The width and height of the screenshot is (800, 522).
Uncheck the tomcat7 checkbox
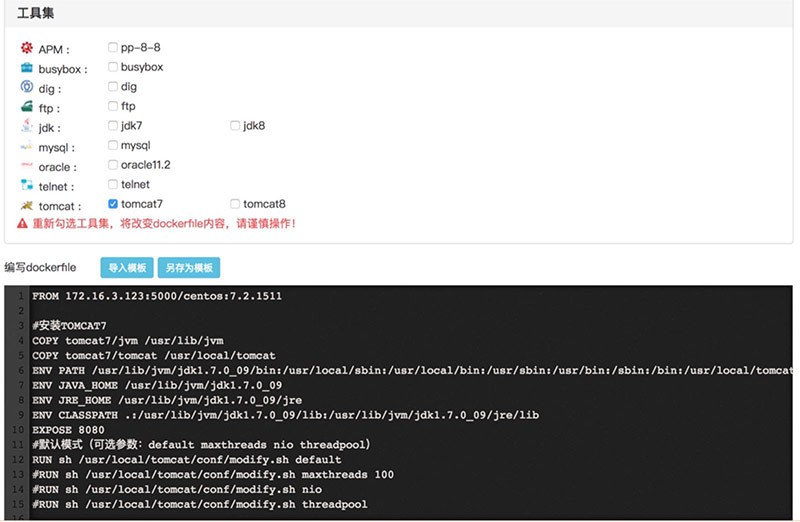(x=113, y=204)
